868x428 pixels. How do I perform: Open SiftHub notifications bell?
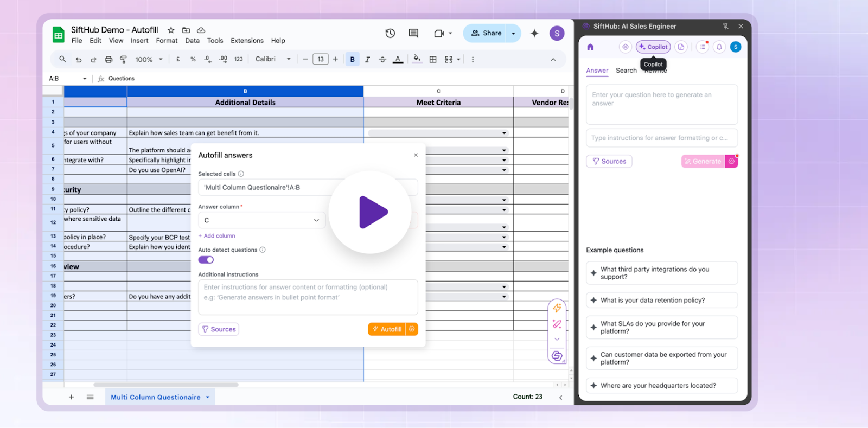tap(719, 47)
